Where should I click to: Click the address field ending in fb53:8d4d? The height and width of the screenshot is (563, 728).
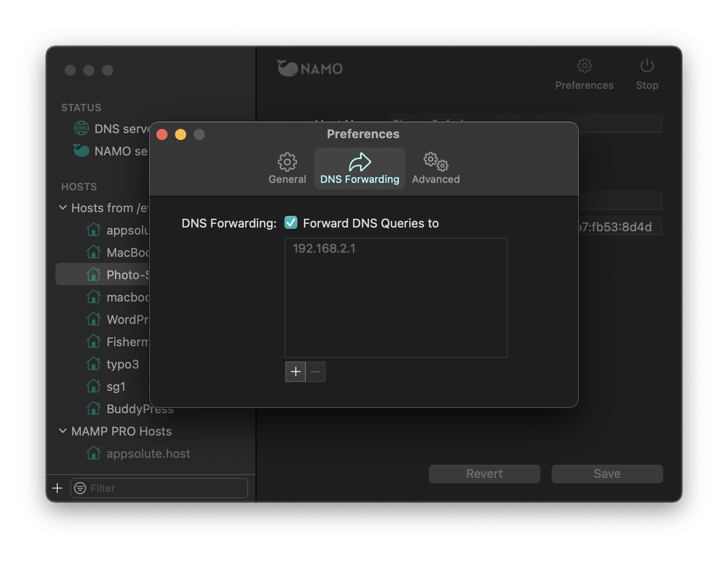tap(620, 227)
